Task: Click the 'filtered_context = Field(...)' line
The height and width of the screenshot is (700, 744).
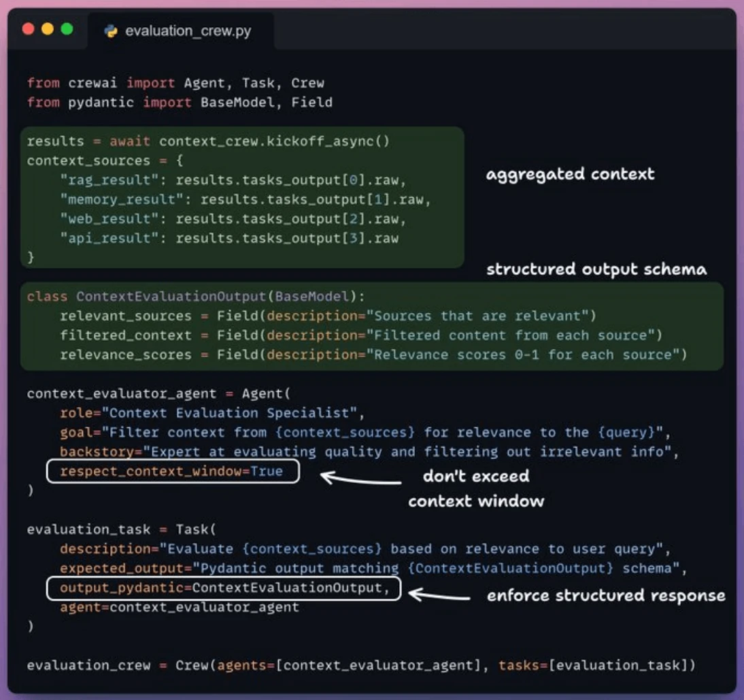Action: pos(361,335)
